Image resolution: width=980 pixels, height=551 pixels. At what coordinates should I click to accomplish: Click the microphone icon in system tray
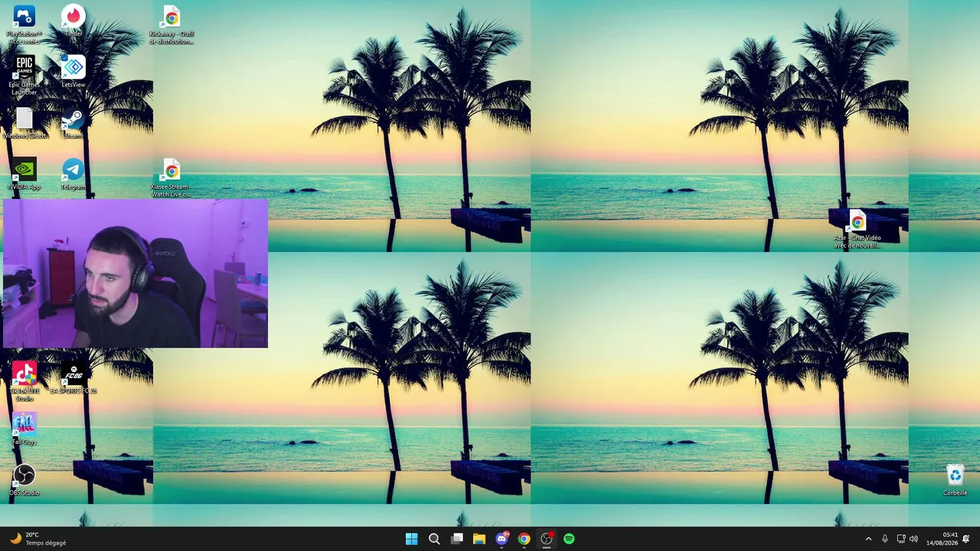[885, 539]
